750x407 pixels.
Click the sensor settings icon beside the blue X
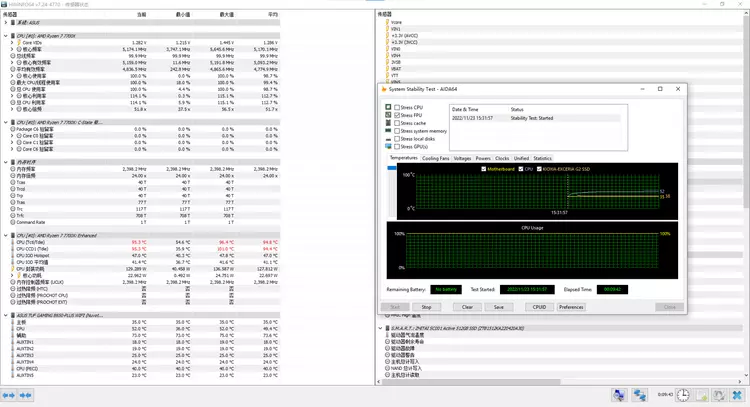[x=719, y=395]
